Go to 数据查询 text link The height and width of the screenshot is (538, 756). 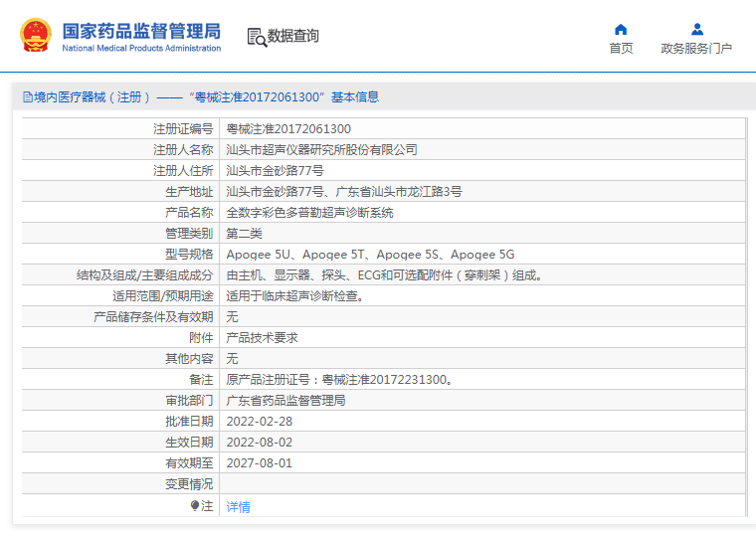293,37
